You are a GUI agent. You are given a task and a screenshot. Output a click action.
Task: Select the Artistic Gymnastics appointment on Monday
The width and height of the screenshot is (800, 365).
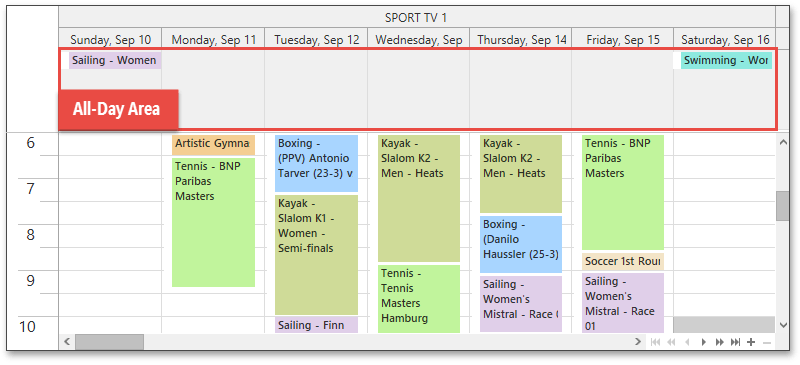click(x=213, y=144)
